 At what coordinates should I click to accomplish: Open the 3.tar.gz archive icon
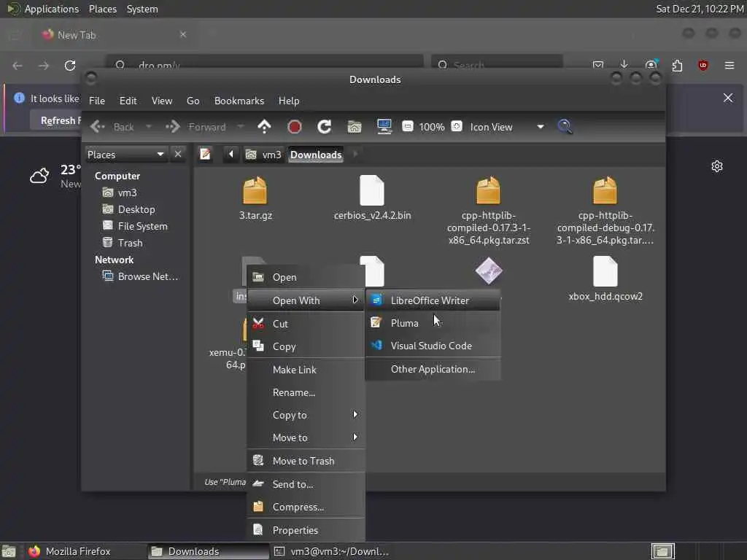pos(255,190)
